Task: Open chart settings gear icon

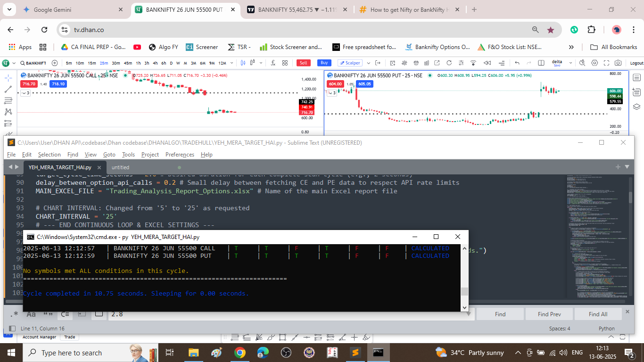Action: tap(594, 63)
